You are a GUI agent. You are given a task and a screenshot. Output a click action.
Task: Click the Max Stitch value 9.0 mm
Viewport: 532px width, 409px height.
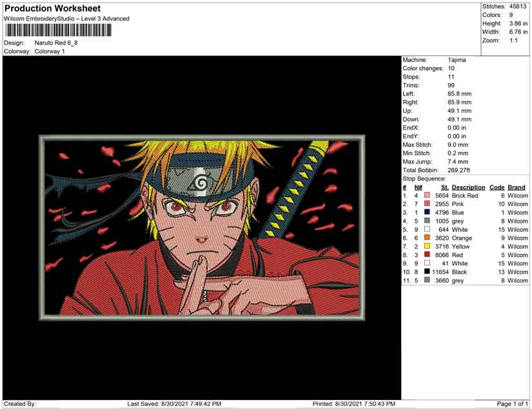coord(458,145)
